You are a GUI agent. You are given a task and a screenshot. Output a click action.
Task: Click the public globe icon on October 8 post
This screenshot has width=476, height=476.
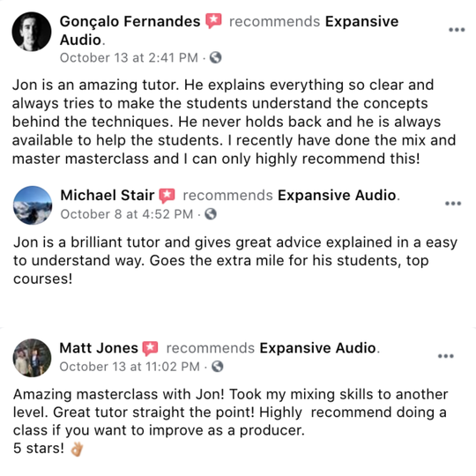pyautogui.click(x=211, y=214)
